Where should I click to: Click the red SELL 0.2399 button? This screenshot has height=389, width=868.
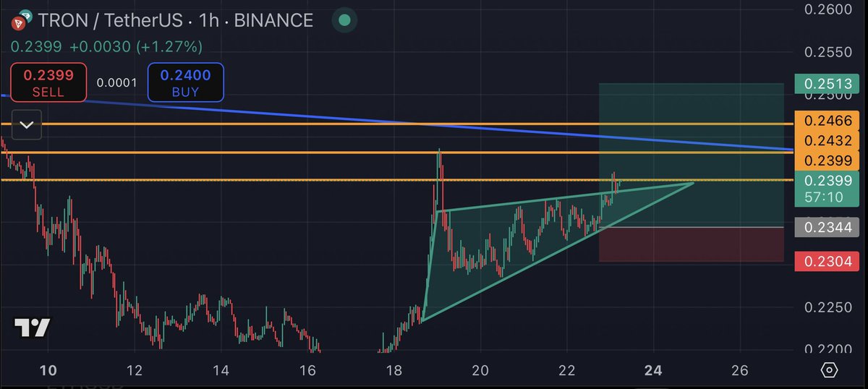pyautogui.click(x=48, y=82)
